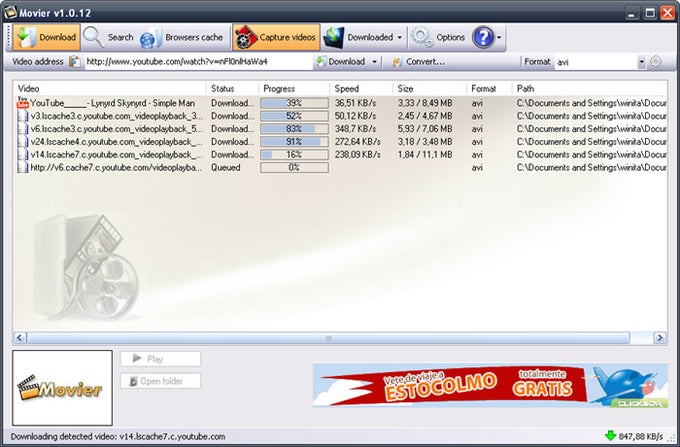Expand the Downloaded dropdown arrow
This screenshot has width=680, height=447.
[x=399, y=37]
